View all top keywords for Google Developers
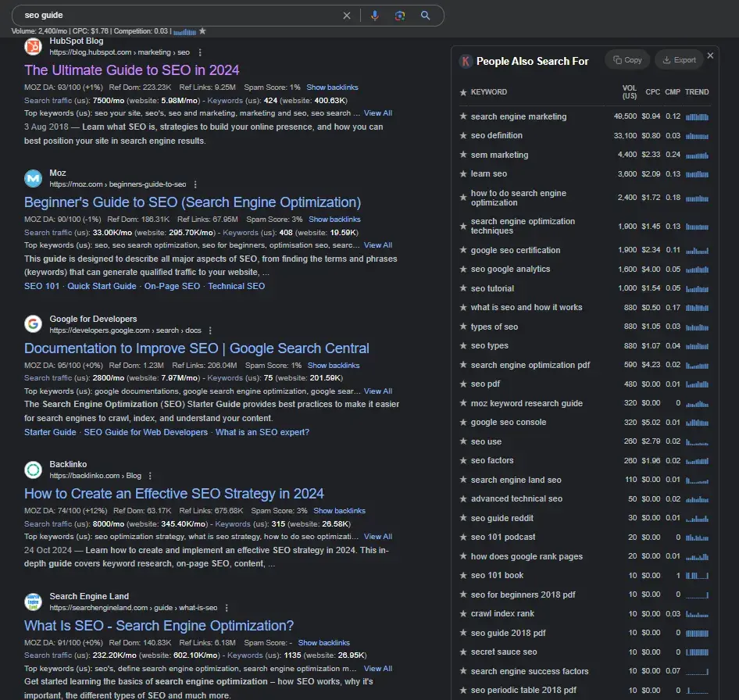 click(378, 391)
